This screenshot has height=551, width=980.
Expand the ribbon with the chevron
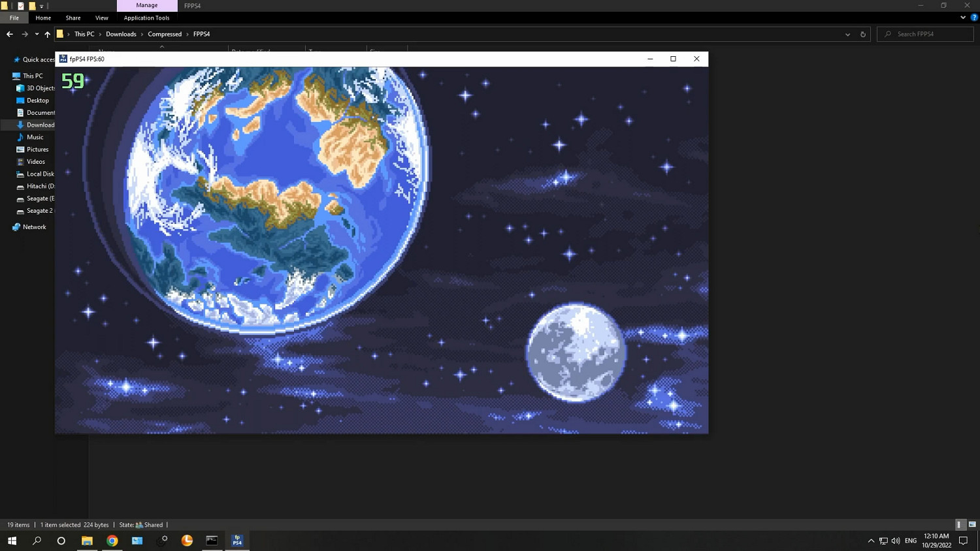point(963,18)
